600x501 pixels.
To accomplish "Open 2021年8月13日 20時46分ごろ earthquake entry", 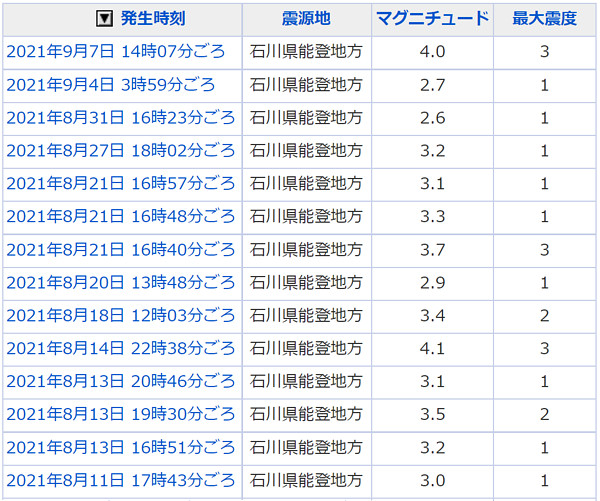I will pos(121,382).
